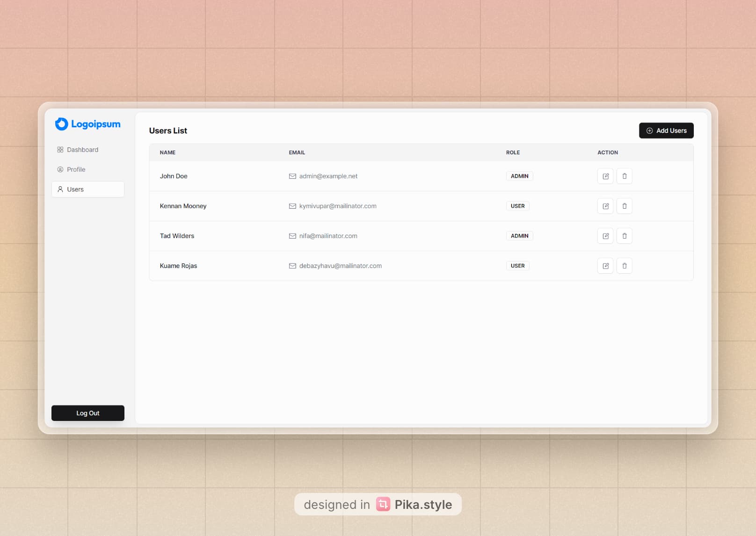Screen dimensions: 756x536
Task: Click the Pika.style crop logo badge
Action: [383, 504]
